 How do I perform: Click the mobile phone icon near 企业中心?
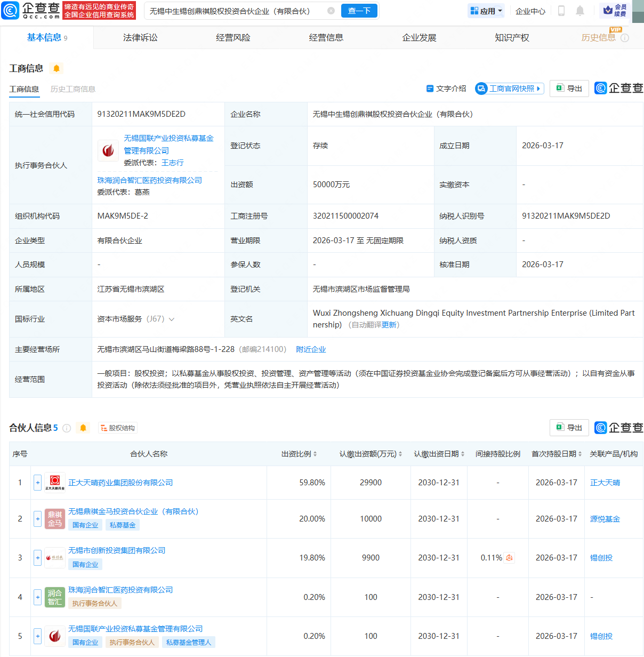pos(561,11)
